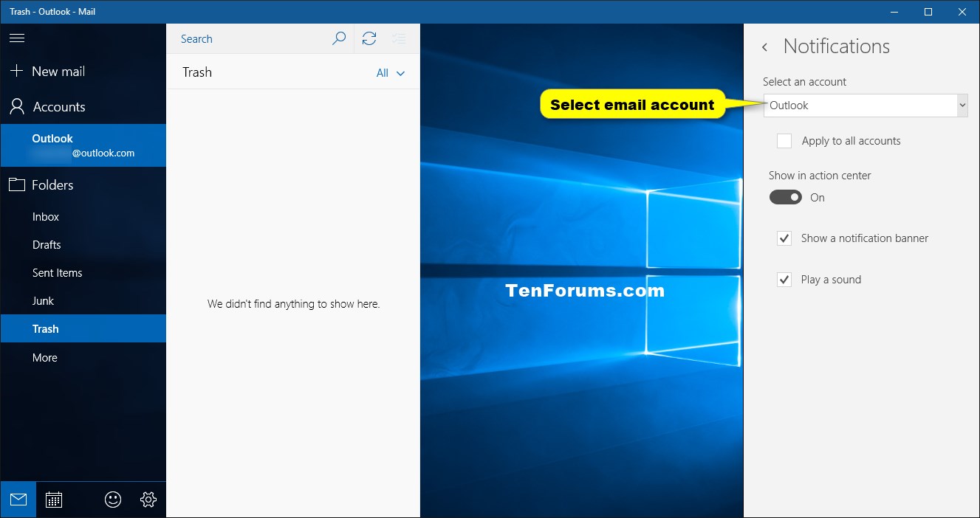Open Mail view from bottom bar
980x518 pixels.
point(18,500)
